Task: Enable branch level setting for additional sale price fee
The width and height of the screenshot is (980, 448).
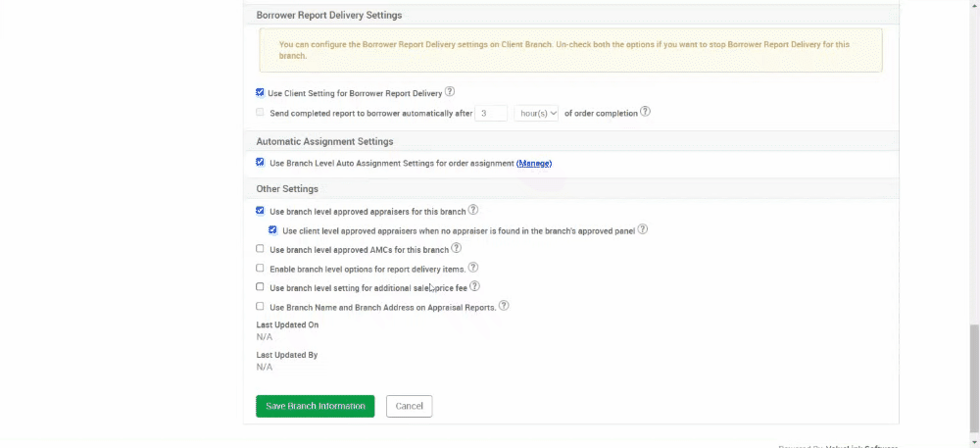Action: pyautogui.click(x=260, y=287)
